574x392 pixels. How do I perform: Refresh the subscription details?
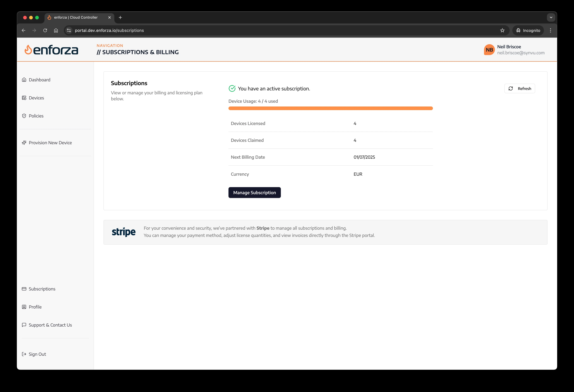pos(520,88)
